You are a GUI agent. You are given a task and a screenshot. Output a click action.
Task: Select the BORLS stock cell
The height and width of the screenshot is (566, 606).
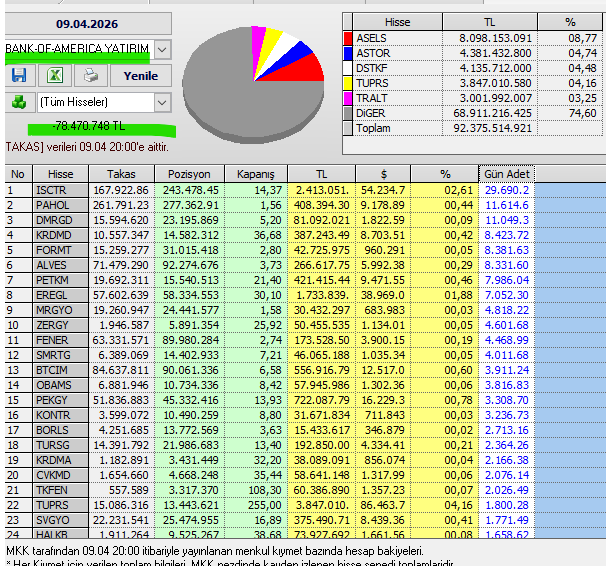click(x=61, y=430)
